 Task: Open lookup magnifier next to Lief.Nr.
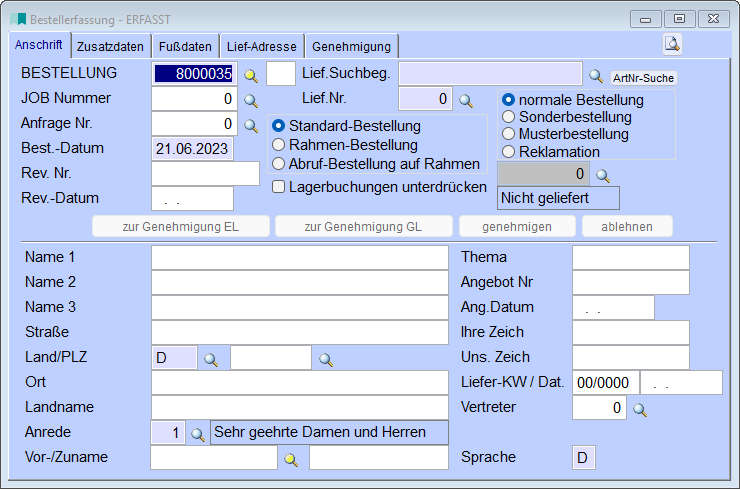(x=466, y=101)
